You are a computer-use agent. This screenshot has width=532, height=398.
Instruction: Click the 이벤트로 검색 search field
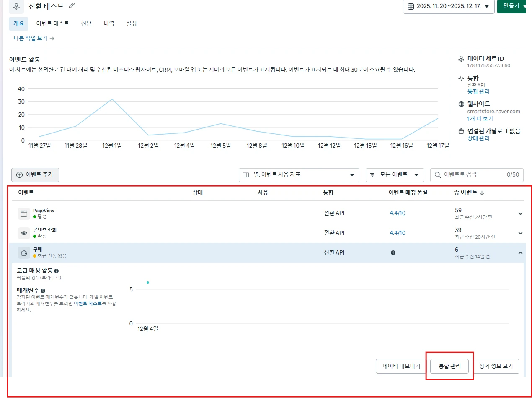pos(471,175)
